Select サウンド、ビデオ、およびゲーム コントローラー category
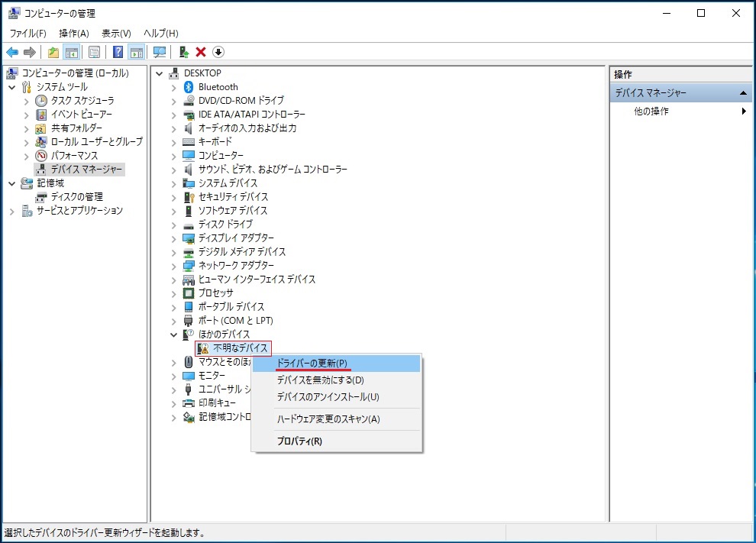756x543 pixels. pyautogui.click(x=273, y=170)
